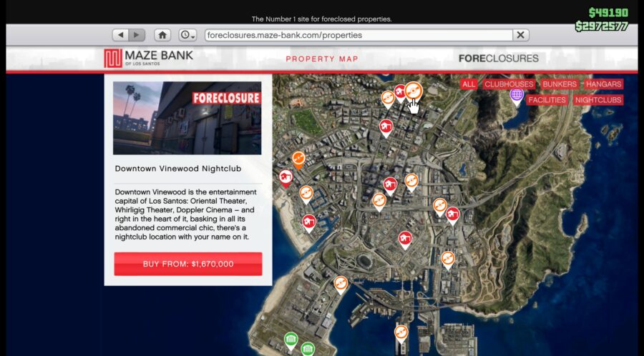644x356 pixels.
Task: Select the nightclub marker left of the eastern clubhouse
Action: [x=439, y=205]
